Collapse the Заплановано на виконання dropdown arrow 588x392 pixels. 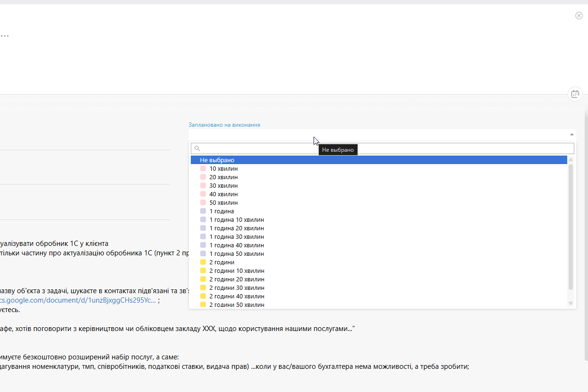[x=572, y=134]
